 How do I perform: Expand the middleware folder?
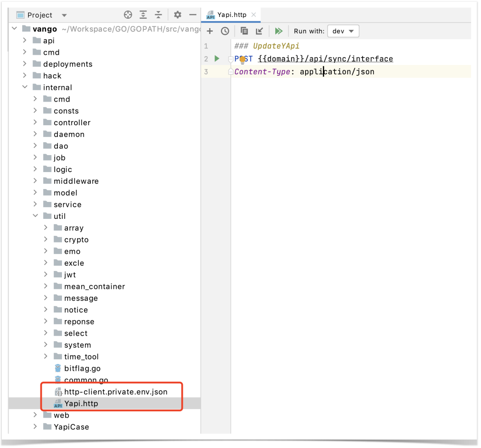point(35,181)
